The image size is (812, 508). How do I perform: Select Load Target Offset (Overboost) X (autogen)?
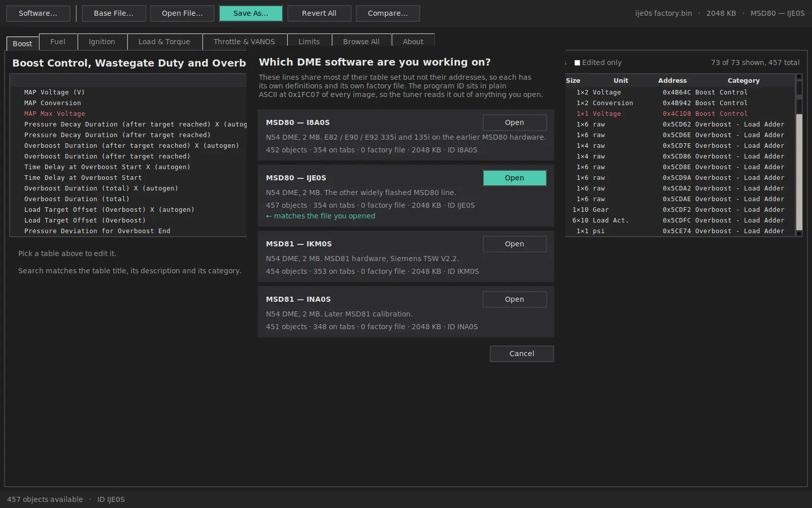pos(129,210)
